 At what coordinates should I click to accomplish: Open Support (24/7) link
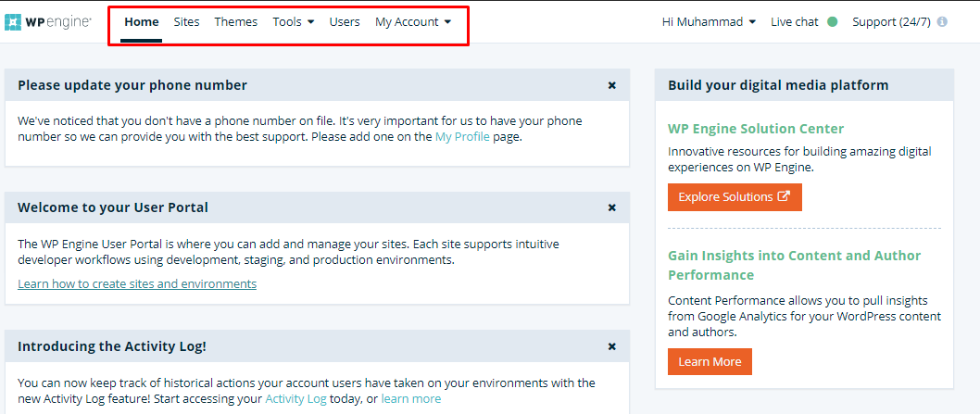[x=891, y=22]
